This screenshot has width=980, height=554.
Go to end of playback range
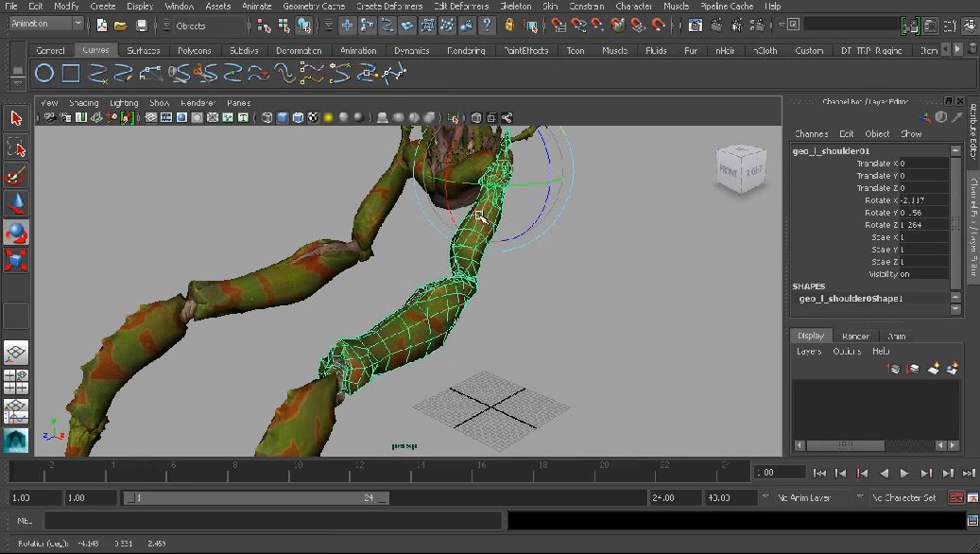click(x=969, y=474)
